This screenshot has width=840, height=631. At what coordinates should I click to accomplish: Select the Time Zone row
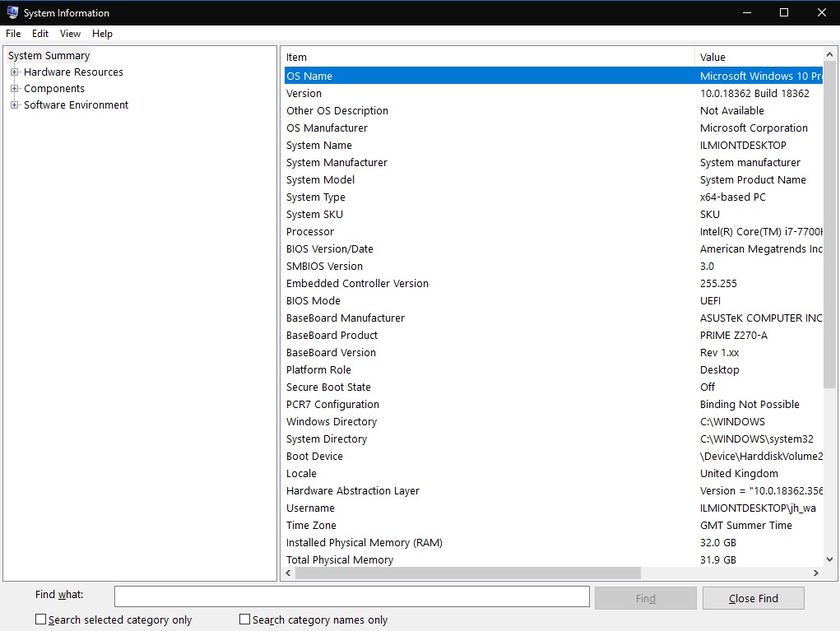pyautogui.click(x=554, y=525)
